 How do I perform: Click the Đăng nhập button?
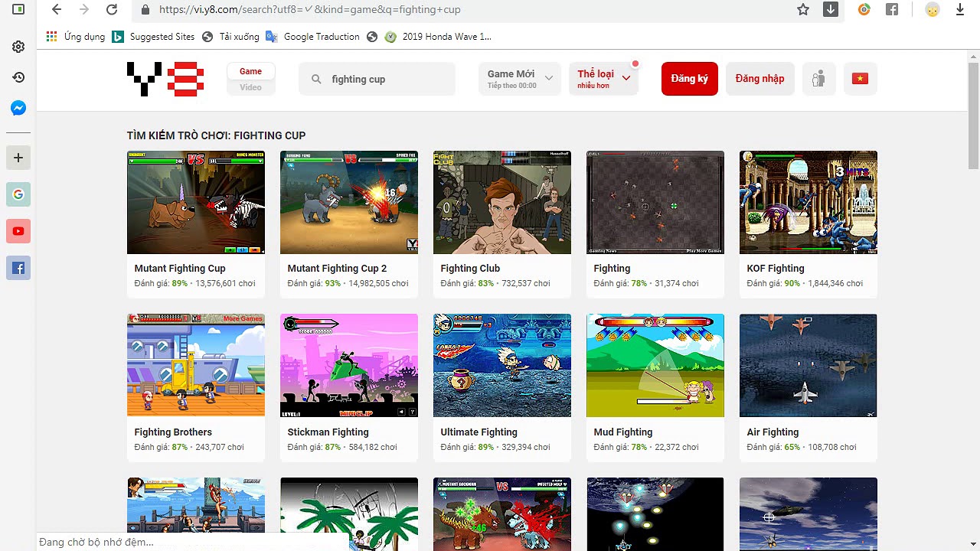pyautogui.click(x=759, y=79)
